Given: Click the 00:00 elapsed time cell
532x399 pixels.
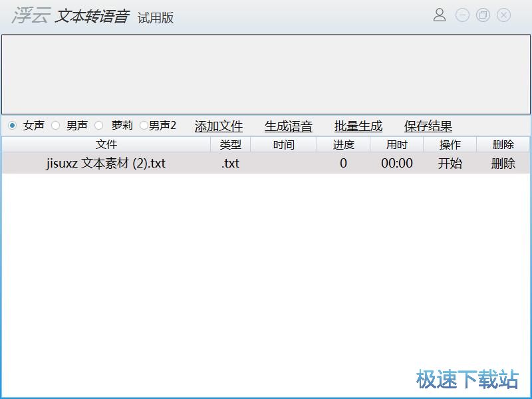Looking at the screenshot, I should pyautogui.click(x=397, y=163).
